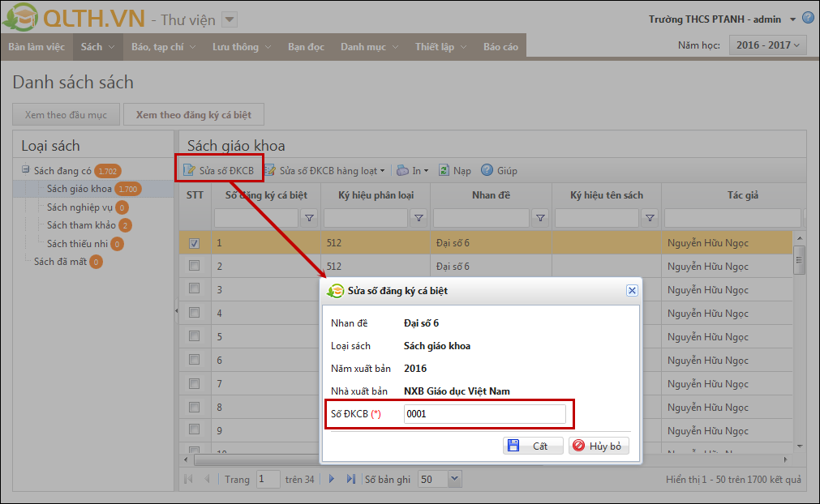The width and height of the screenshot is (820, 504).
Task: Click the Cất save button
Action: coord(533,446)
